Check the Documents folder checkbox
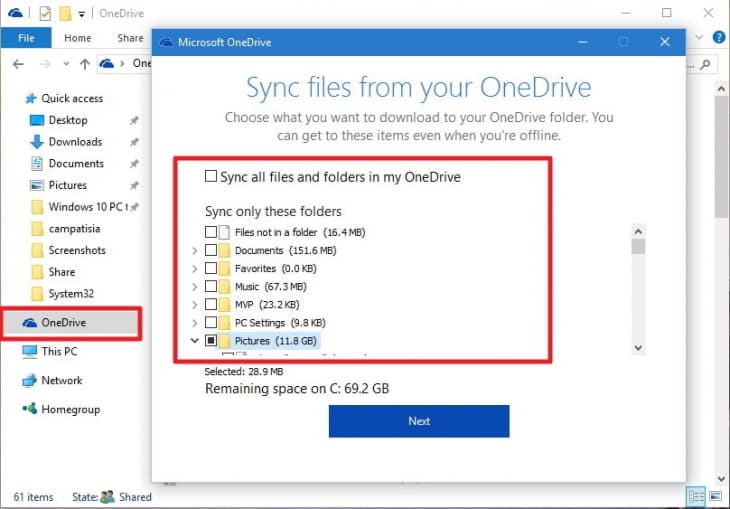730x509 pixels. click(x=211, y=250)
